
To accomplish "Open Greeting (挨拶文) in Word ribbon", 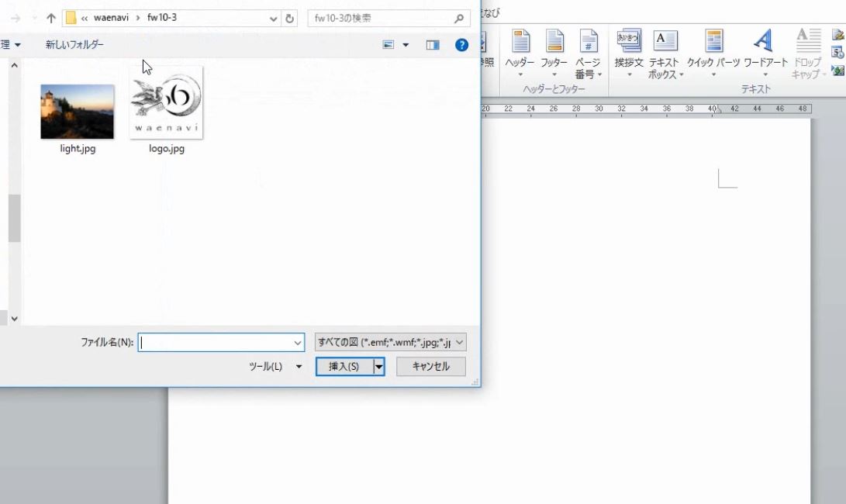I will click(629, 54).
